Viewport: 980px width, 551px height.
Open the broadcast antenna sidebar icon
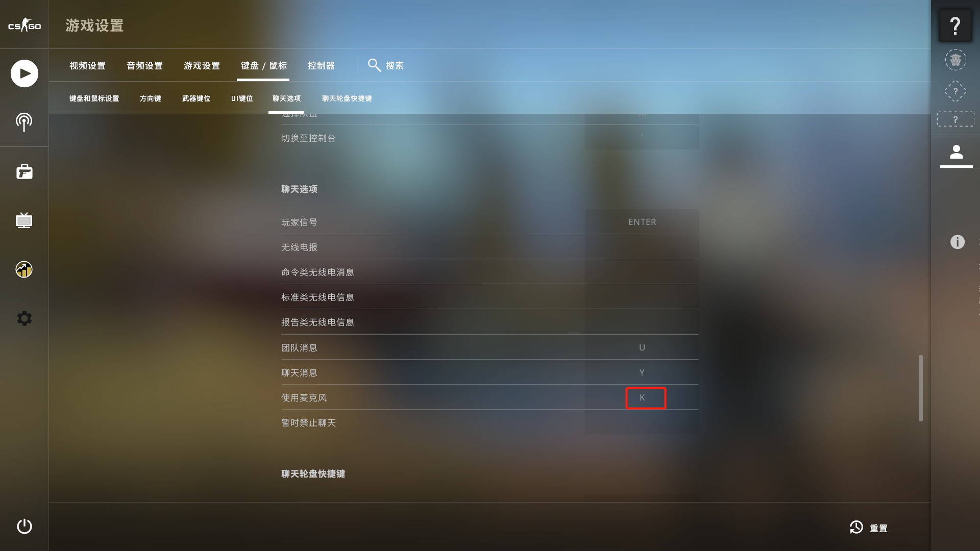pyautogui.click(x=24, y=122)
